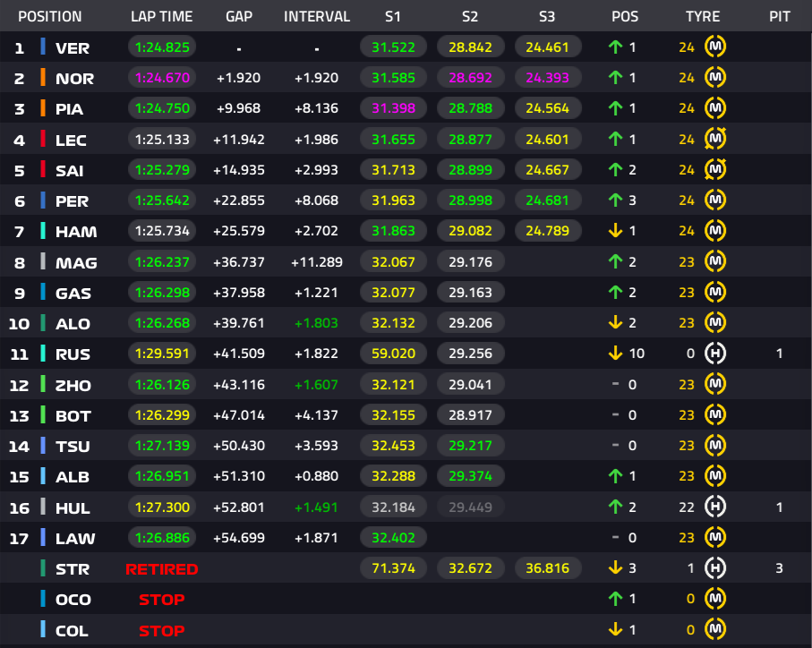Screen dimensions: 812x648
Task: Click the POSITION column header
Action: [50, 17]
